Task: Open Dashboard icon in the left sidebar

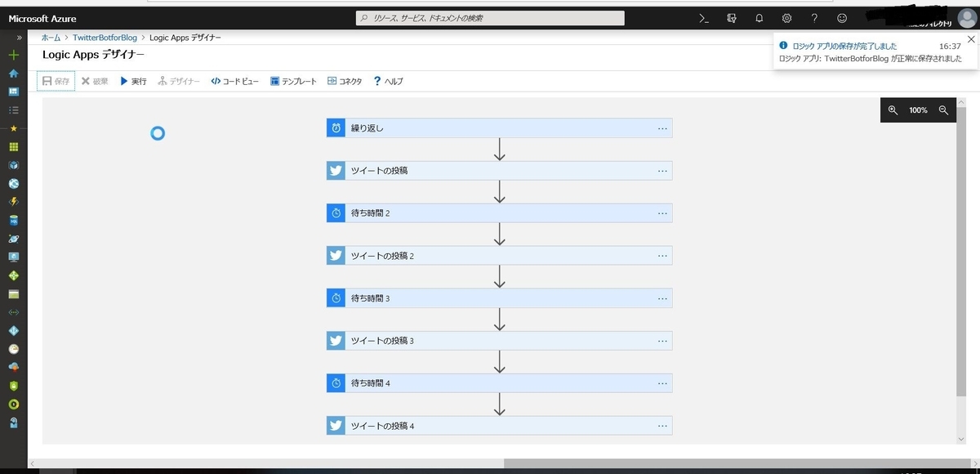Action: [x=13, y=92]
